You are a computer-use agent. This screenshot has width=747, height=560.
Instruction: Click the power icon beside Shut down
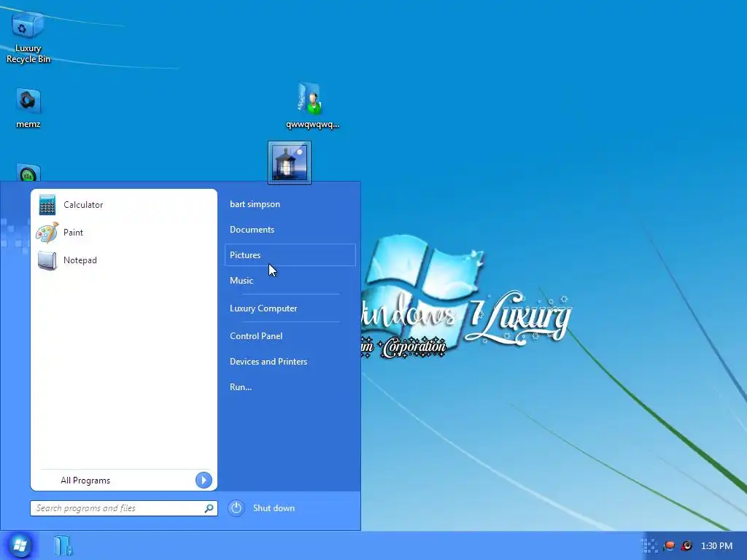pos(236,508)
